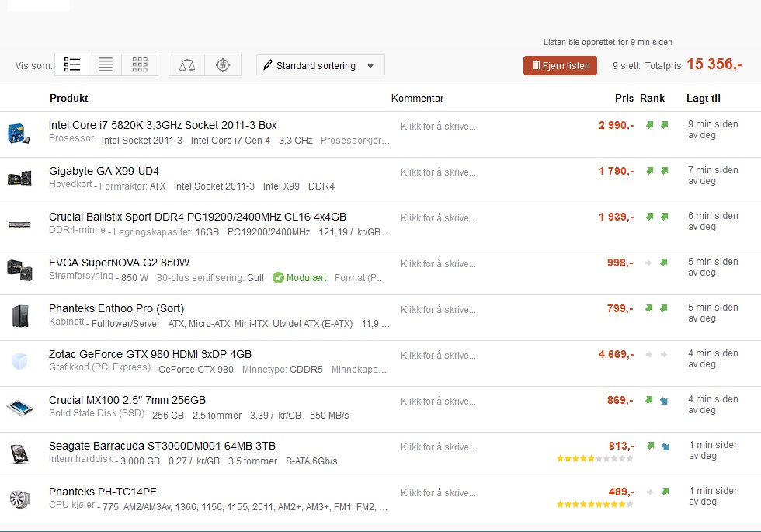This screenshot has height=532, width=761.
Task: Click Zotac GTX 980 placeholder thumbnail
Action: (19, 361)
